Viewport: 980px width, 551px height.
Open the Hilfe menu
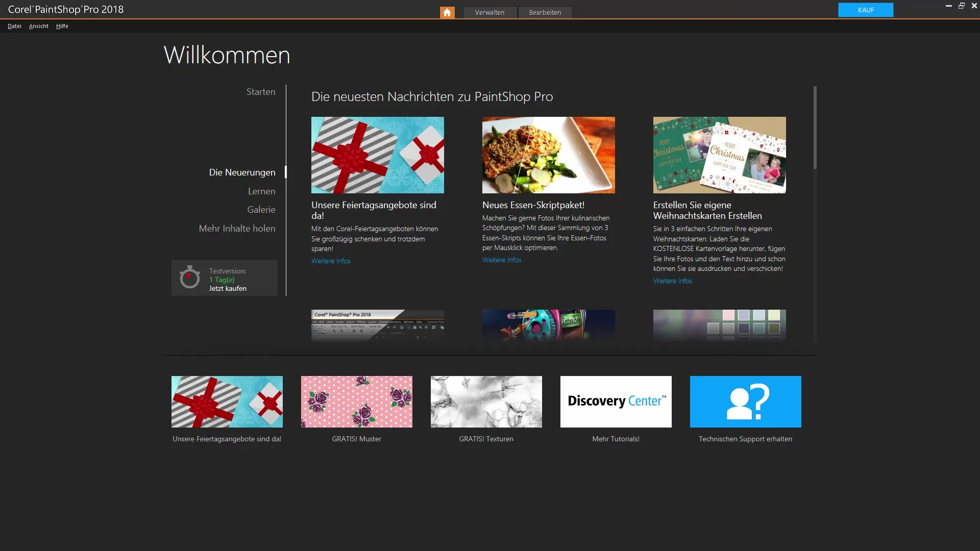[x=62, y=26]
